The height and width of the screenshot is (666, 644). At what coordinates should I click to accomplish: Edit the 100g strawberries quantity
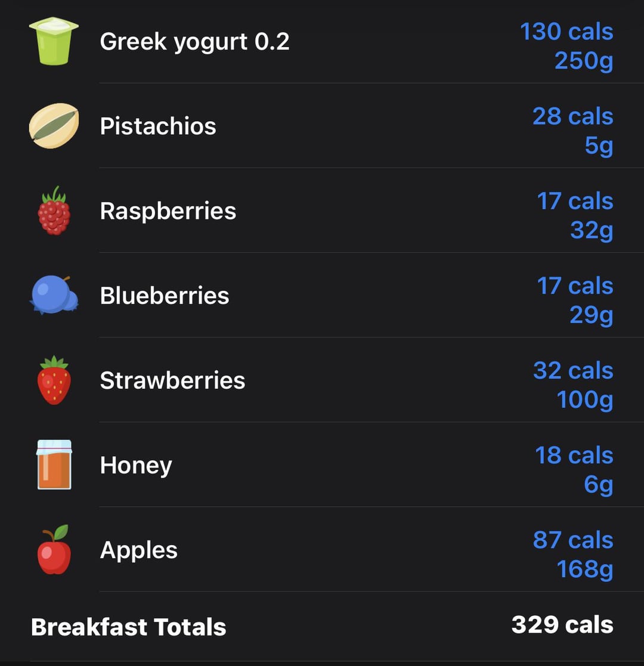[x=585, y=401]
